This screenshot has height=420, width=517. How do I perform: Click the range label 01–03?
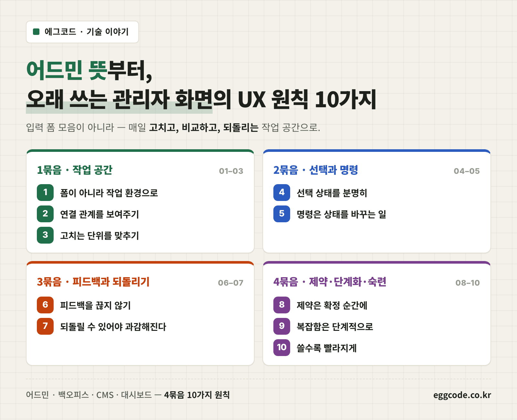tap(231, 171)
